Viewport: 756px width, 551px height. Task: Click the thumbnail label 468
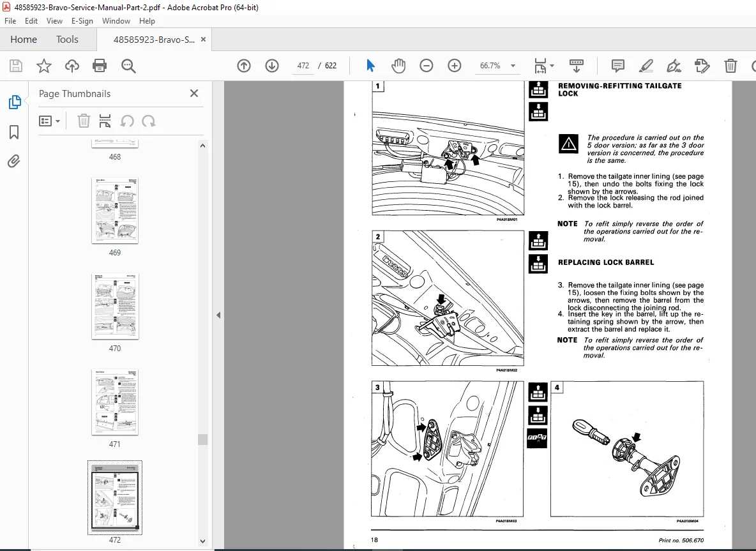(115, 157)
